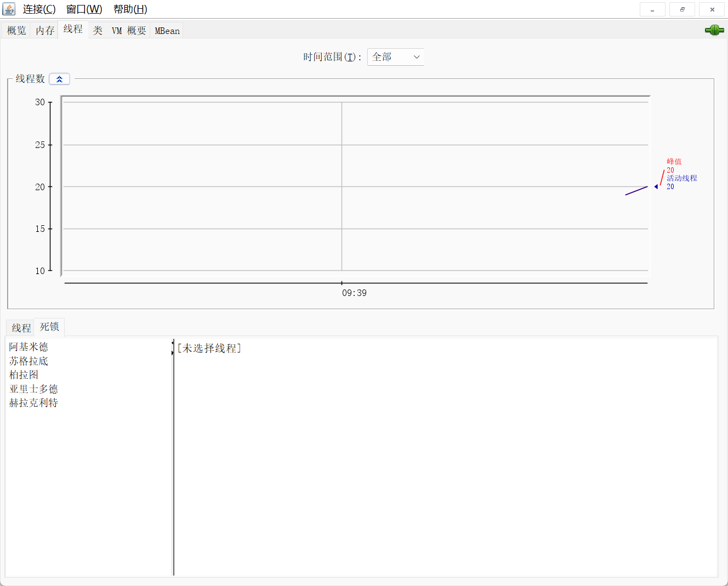This screenshot has height=586, width=728.
Task: Go to the 类 tab
Action: [98, 31]
